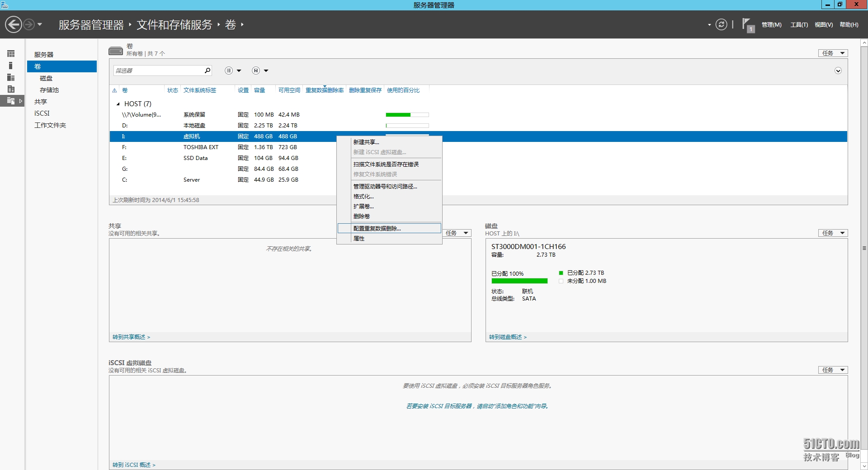The image size is (868, 470).
Task: Open the 工具(T) menu
Action: (799, 25)
